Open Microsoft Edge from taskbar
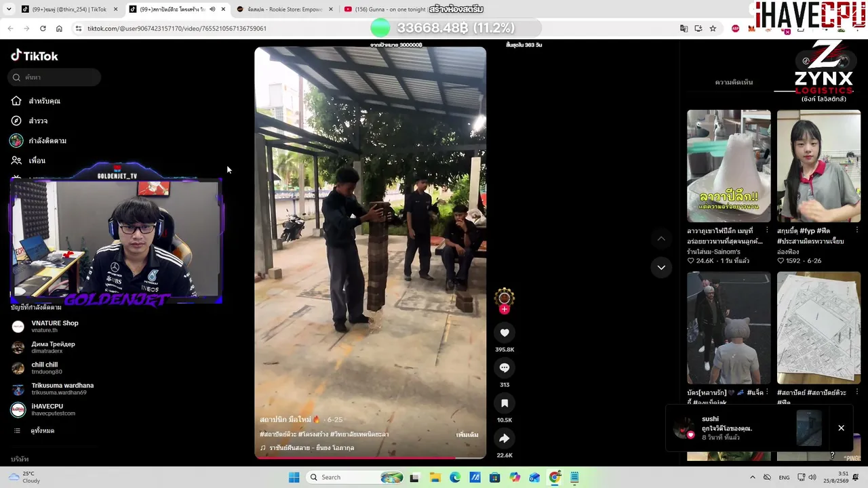 point(454,477)
